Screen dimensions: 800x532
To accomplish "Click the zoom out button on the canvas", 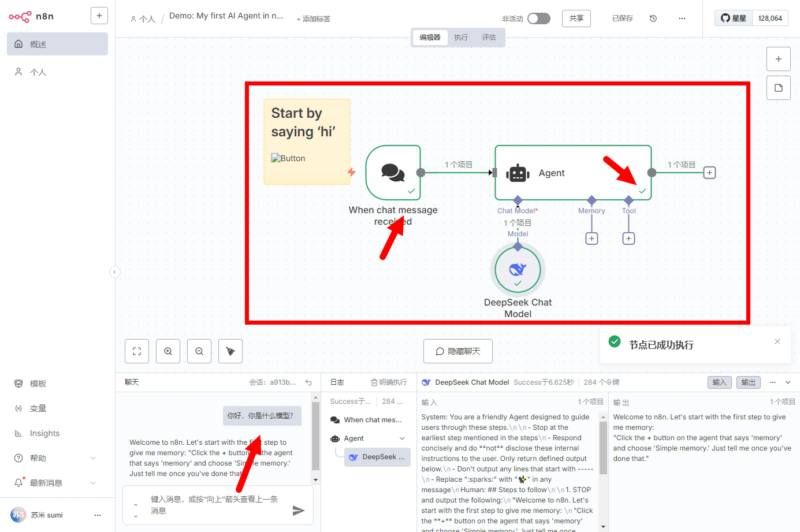I will (x=199, y=351).
